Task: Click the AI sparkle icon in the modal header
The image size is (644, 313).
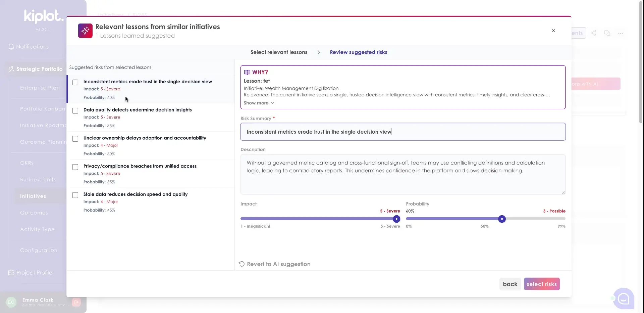Action: coord(85,31)
